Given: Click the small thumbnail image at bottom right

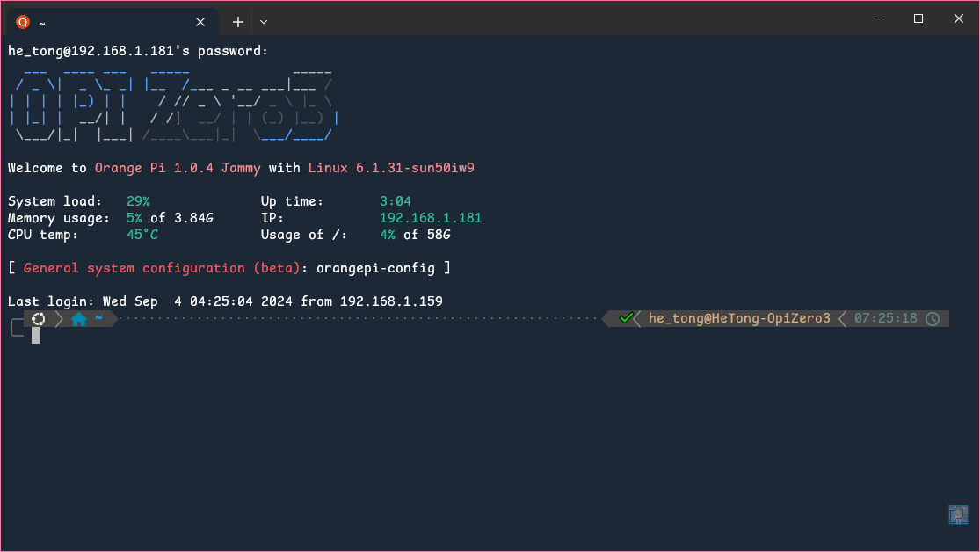Looking at the screenshot, I should click(x=958, y=515).
